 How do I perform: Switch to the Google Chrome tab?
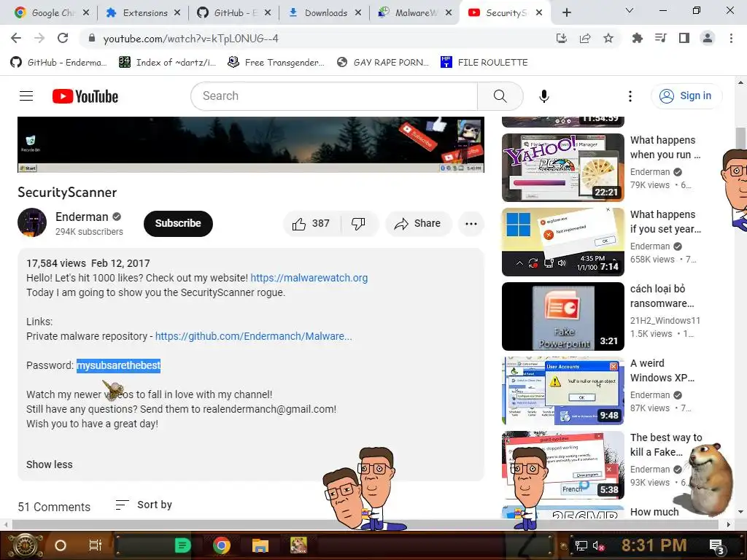click(47, 13)
